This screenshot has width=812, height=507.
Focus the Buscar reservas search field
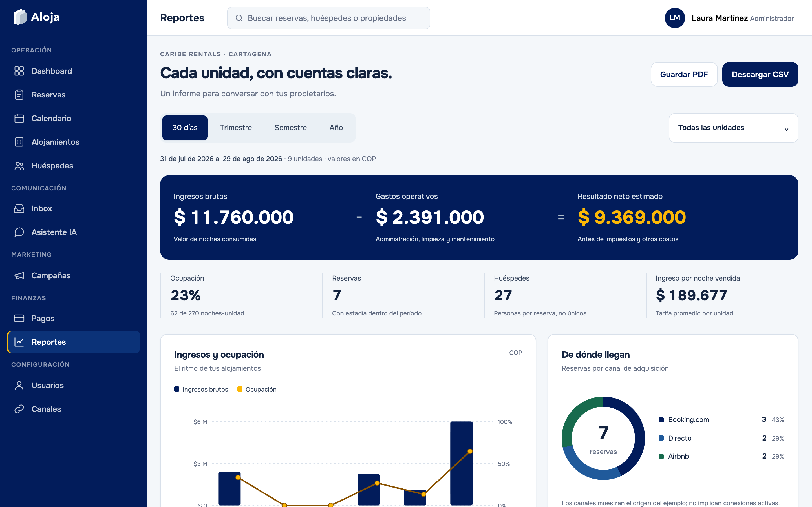328,18
